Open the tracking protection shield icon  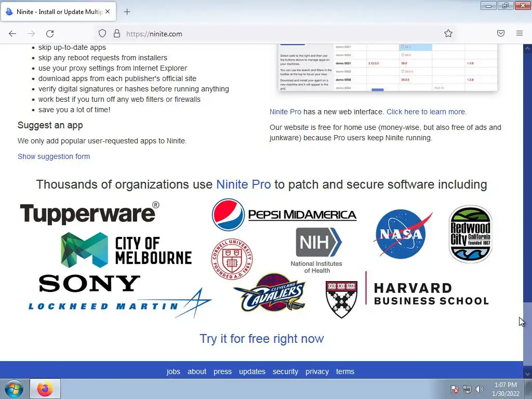(102, 33)
